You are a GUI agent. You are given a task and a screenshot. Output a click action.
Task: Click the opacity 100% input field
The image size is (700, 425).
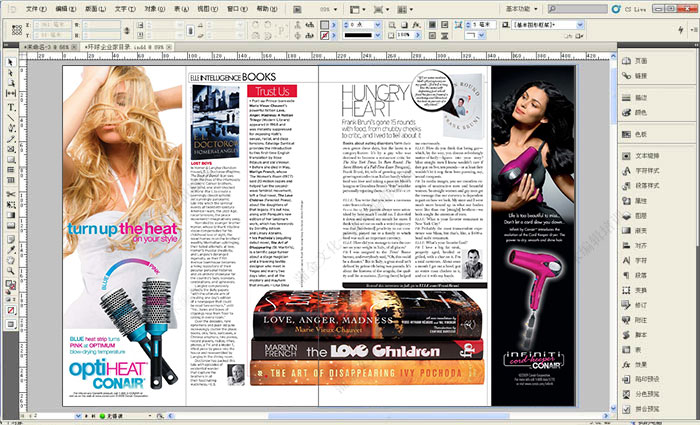[x=405, y=35]
